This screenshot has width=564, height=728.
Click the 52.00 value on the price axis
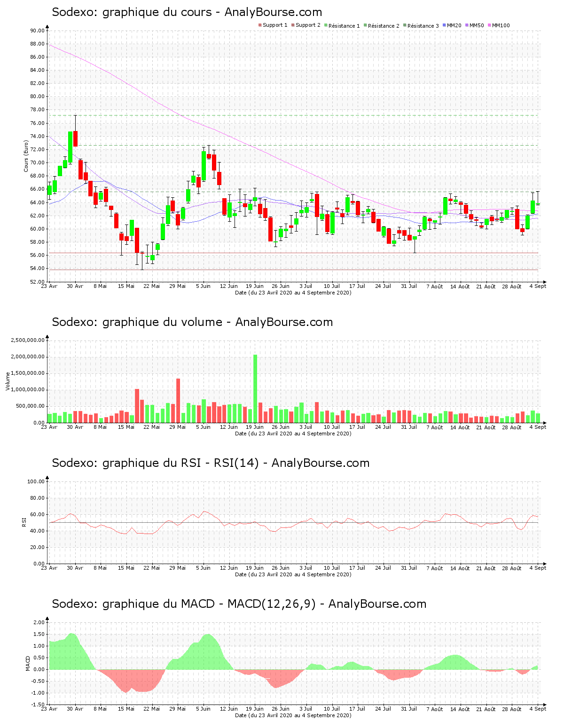tap(37, 282)
